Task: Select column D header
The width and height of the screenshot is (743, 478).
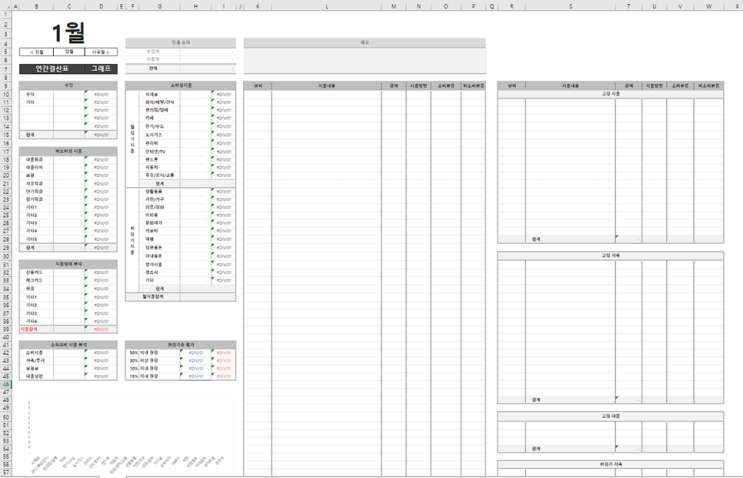Action: (101, 6)
